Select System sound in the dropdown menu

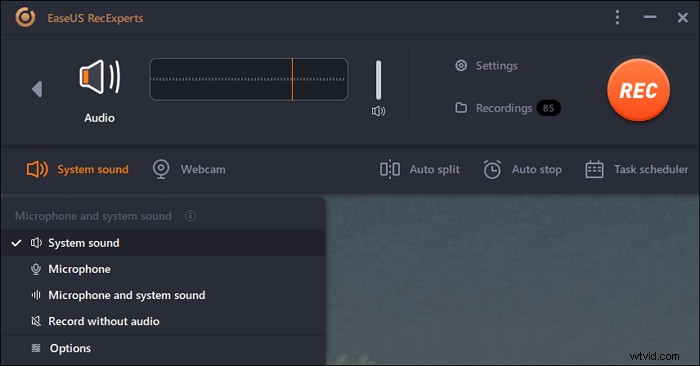[x=163, y=243]
